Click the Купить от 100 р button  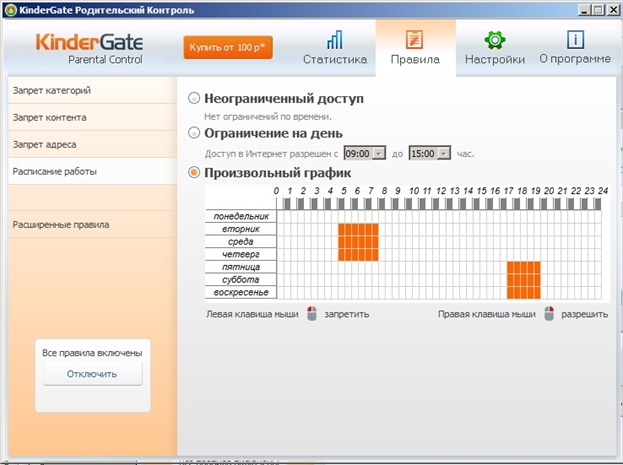pyautogui.click(x=228, y=48)
